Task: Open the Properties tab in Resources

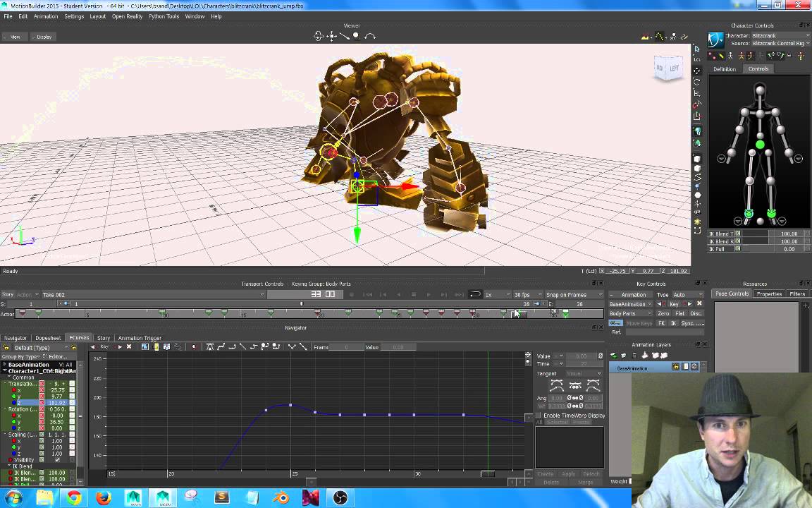Action: [769, 294]
